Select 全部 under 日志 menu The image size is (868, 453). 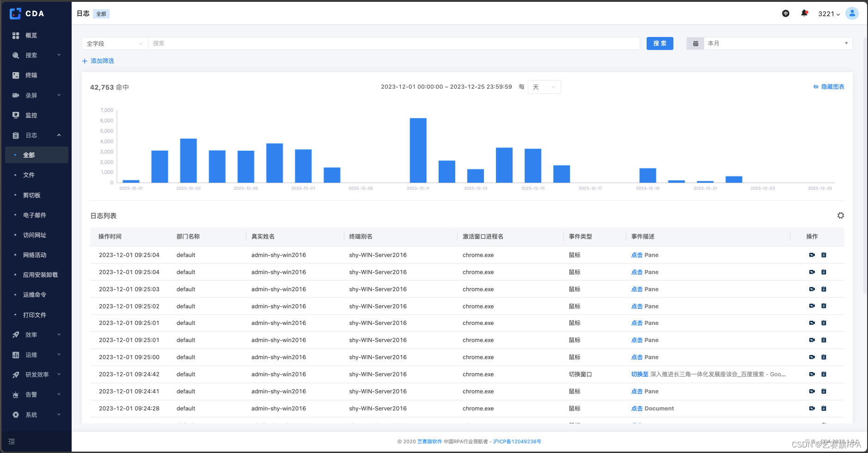click(37, 155)
